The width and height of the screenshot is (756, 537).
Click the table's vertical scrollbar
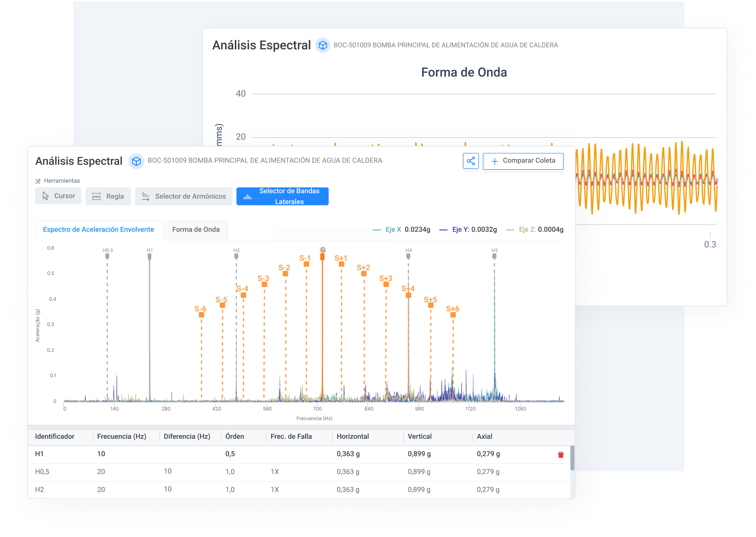tap(572, 458)
